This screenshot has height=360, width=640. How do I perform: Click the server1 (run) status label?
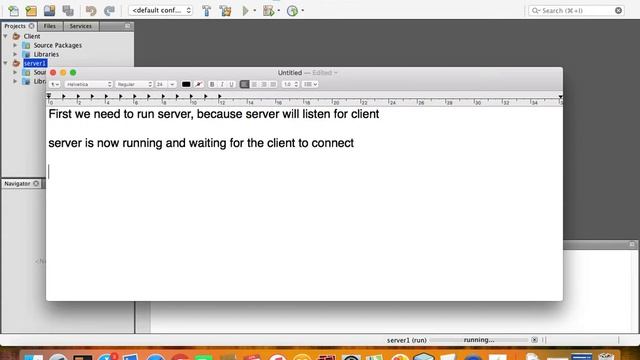point(407,340)
